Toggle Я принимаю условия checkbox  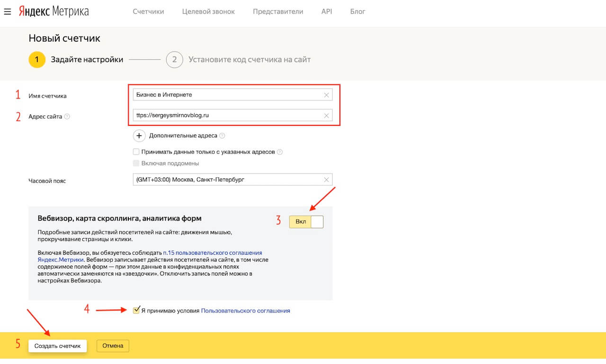pos(136,311)
